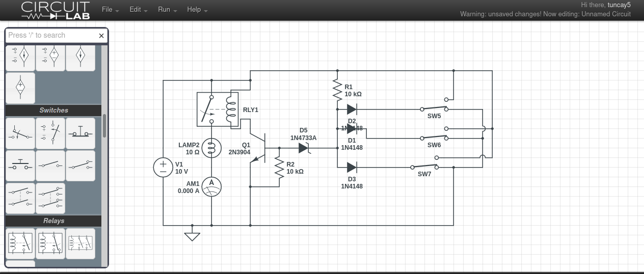Select the plain diamond current source in the palette

[x=81, y=58]
